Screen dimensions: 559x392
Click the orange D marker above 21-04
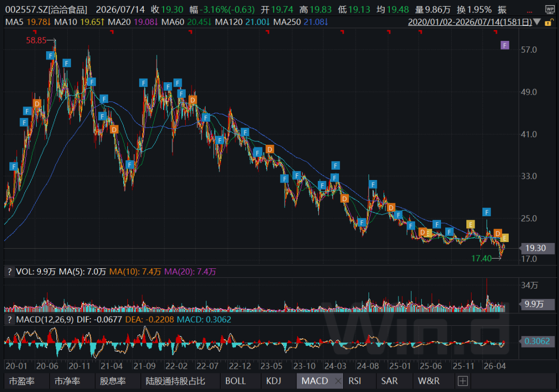click(114, 129)
